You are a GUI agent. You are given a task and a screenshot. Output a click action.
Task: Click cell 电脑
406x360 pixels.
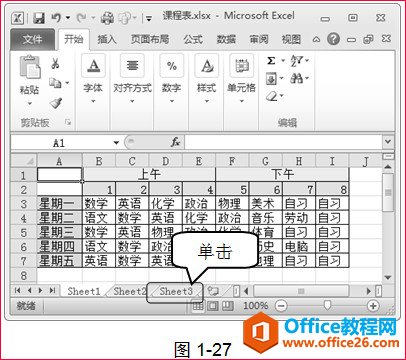(x=299, y=246)
